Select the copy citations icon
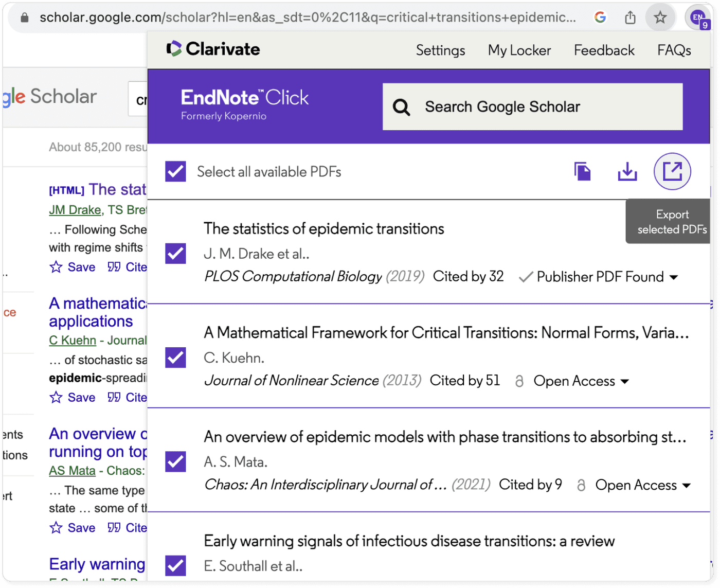 pos(584,171)
